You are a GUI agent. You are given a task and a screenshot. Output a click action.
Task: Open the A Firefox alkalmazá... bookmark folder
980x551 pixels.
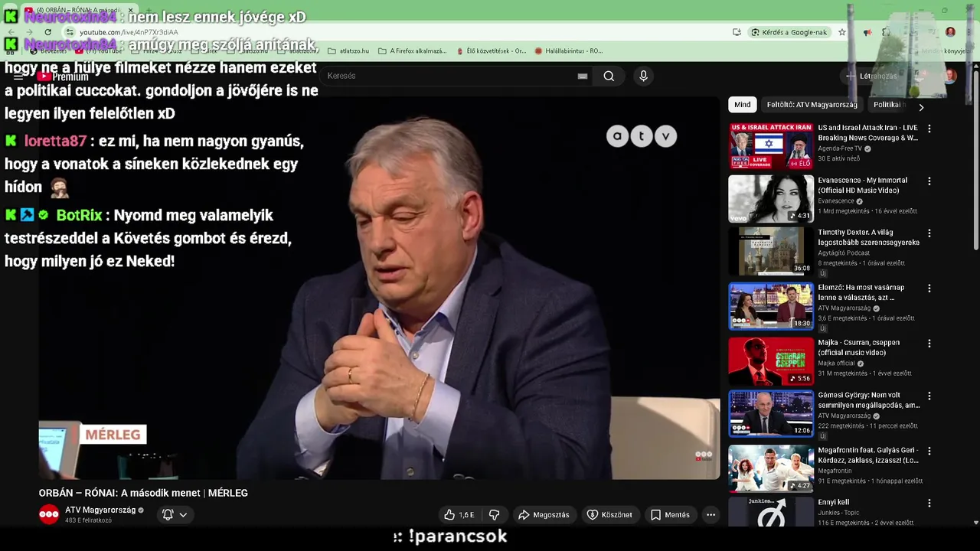412,51
